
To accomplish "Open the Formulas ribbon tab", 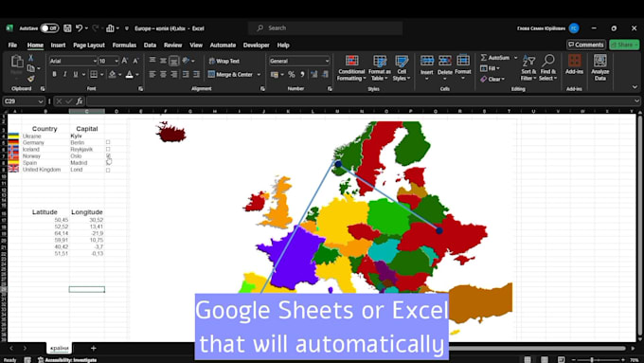I will coord(124,45).
